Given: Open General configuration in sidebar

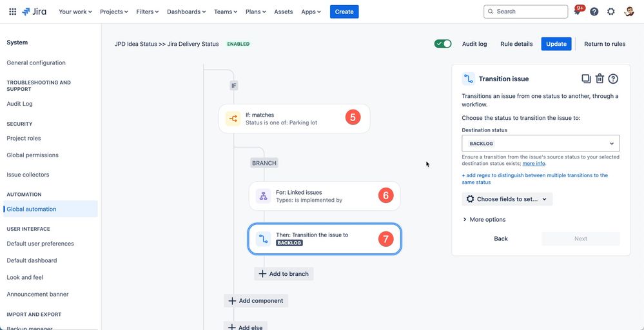Looking at the screenshot, I should point(36,63).
